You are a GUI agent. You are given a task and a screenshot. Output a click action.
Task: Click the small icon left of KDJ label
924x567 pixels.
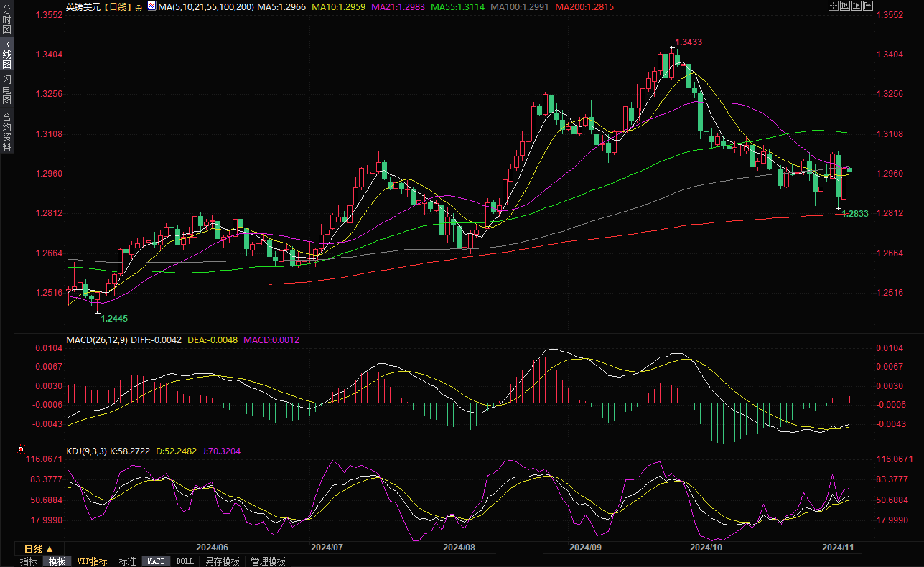tap(19, 450)
